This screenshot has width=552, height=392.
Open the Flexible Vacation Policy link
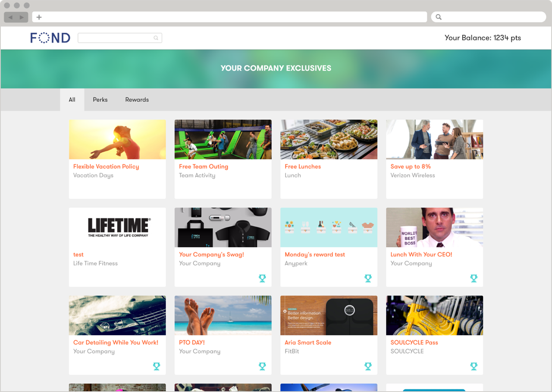[x=106, y=166]
